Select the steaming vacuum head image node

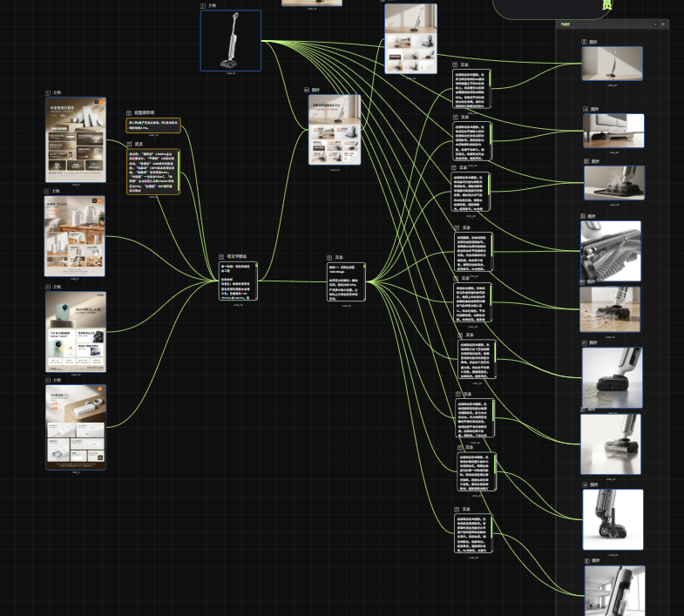coord(614,183)
